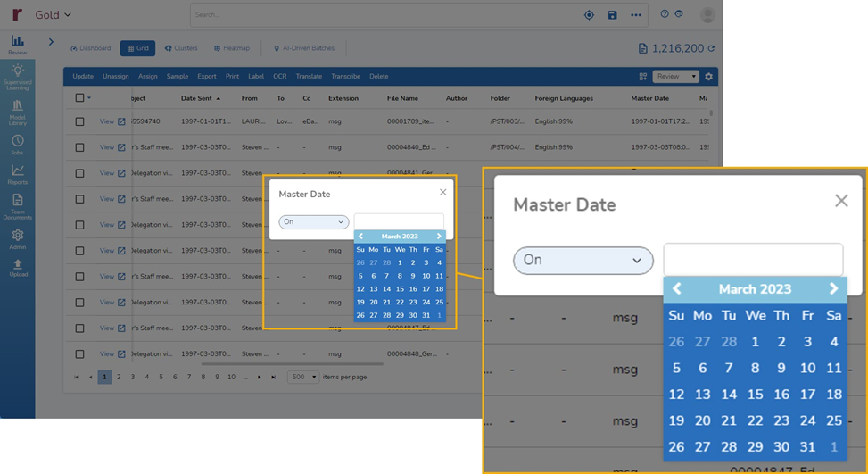Open the View link in the 00004840_Ed row
868x474 pixels.
coord(107,147)
